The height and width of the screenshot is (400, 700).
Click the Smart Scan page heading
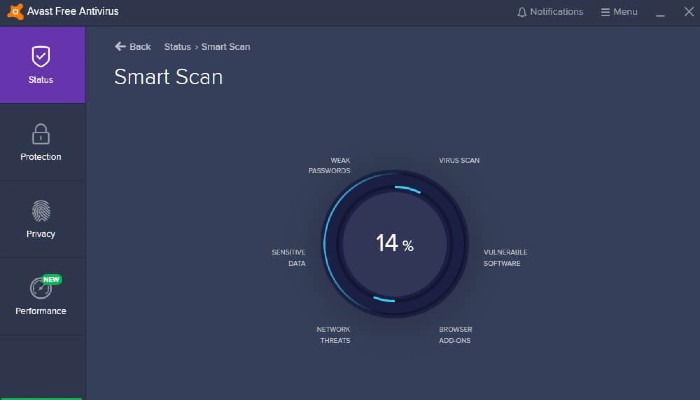pyautogui.click(x=168, y=77)
